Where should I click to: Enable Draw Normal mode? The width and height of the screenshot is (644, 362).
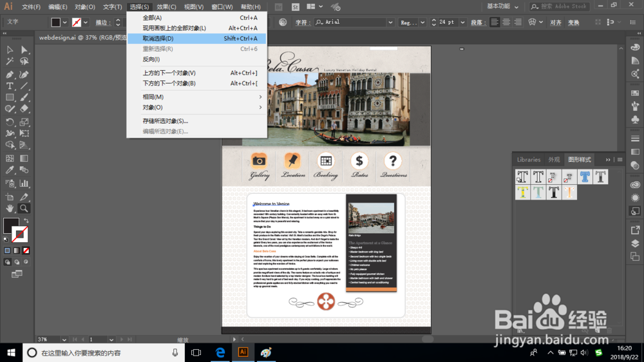(7, 262)
